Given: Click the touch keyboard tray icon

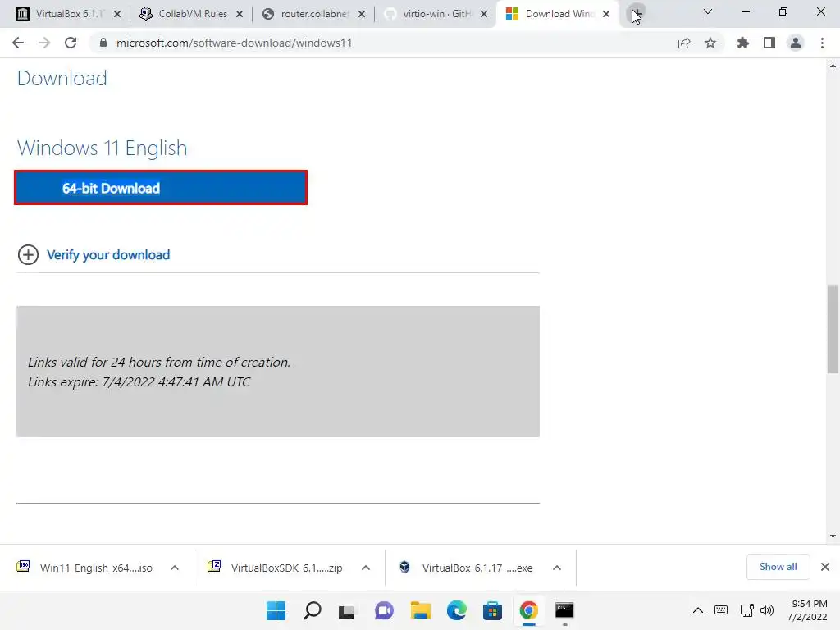Looking at the screenshot, I should click(721, 610).
